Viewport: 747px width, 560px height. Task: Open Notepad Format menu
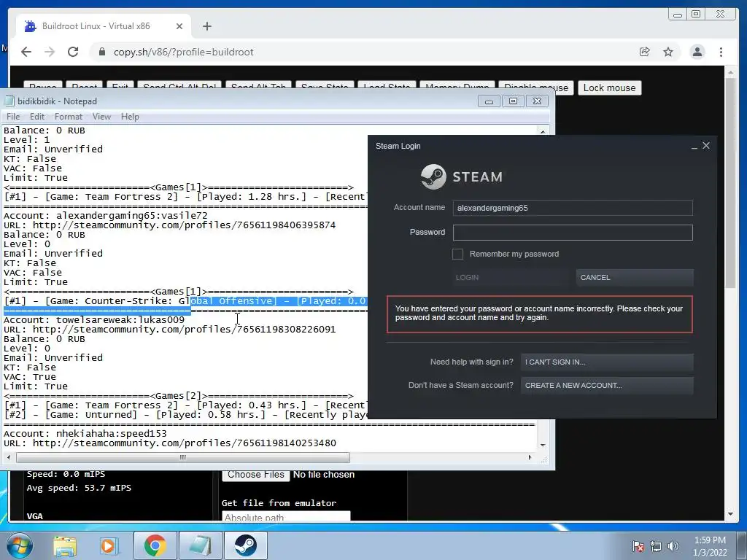click(x=68, y=117)
